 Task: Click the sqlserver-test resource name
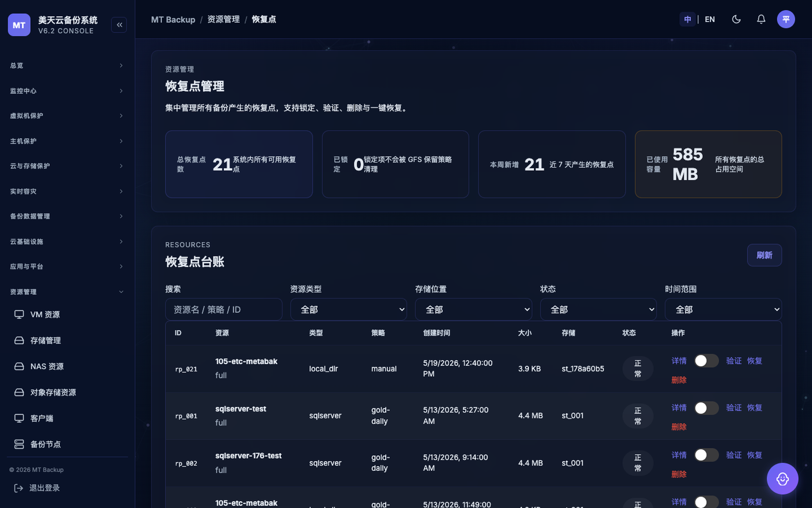[x=241, y=409]
